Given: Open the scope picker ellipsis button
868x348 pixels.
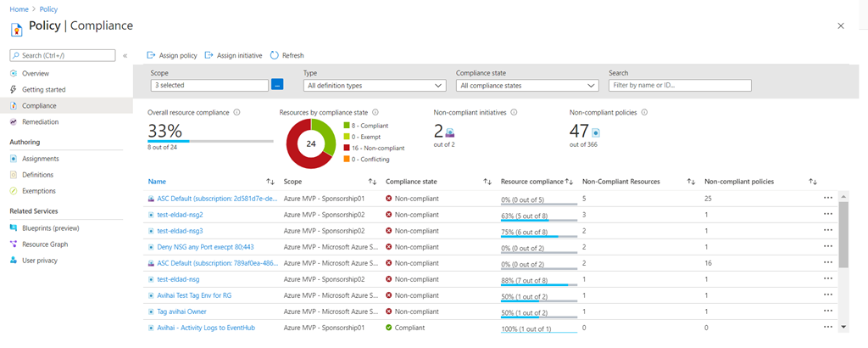Looking at the screenshot, I should [277, 86].
